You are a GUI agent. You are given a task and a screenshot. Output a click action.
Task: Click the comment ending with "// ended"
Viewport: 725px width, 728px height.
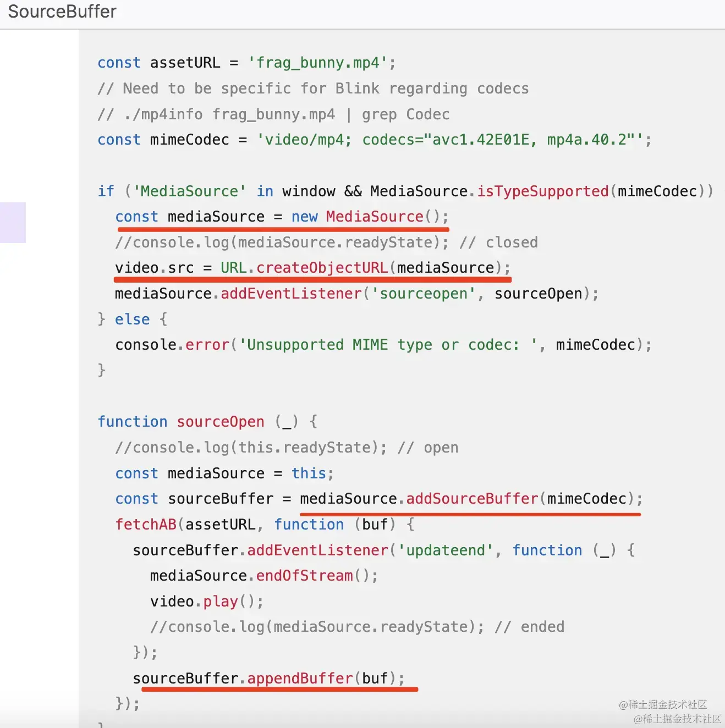(x=357, y=627)
